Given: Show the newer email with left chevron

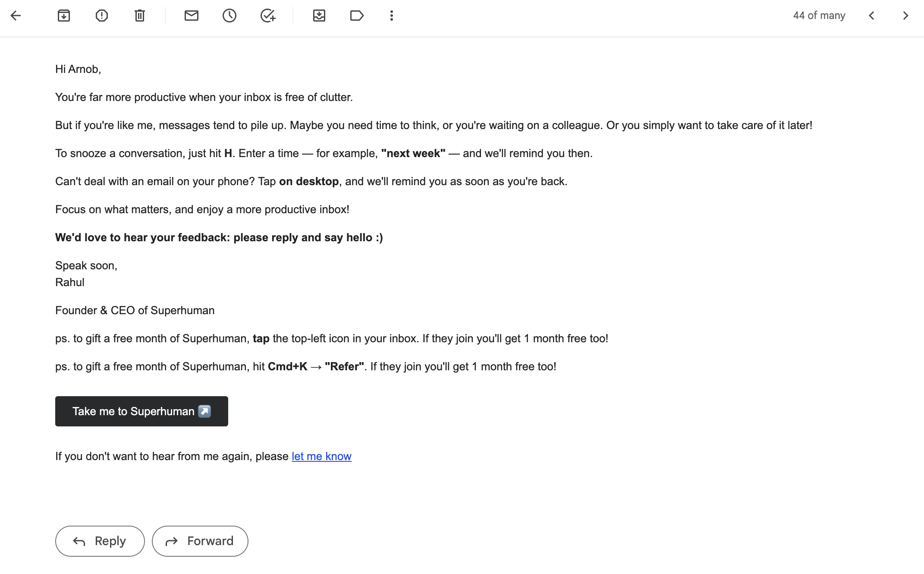Looking at the screenshot, I should click(x=871, y=16).
